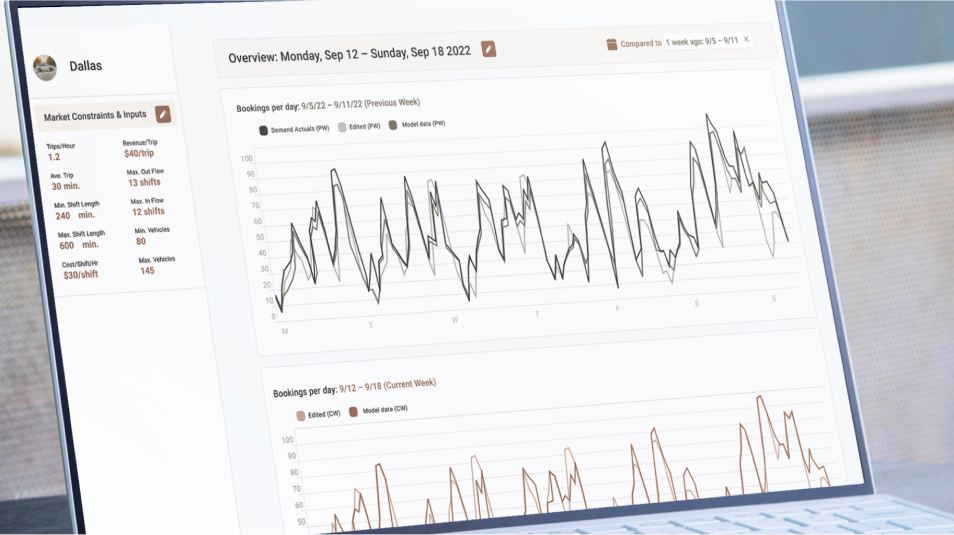Viewport: 954px width, 535px height.
Task: Click the Max. Out Flow value 13 shifts
Action: (145, 183)
